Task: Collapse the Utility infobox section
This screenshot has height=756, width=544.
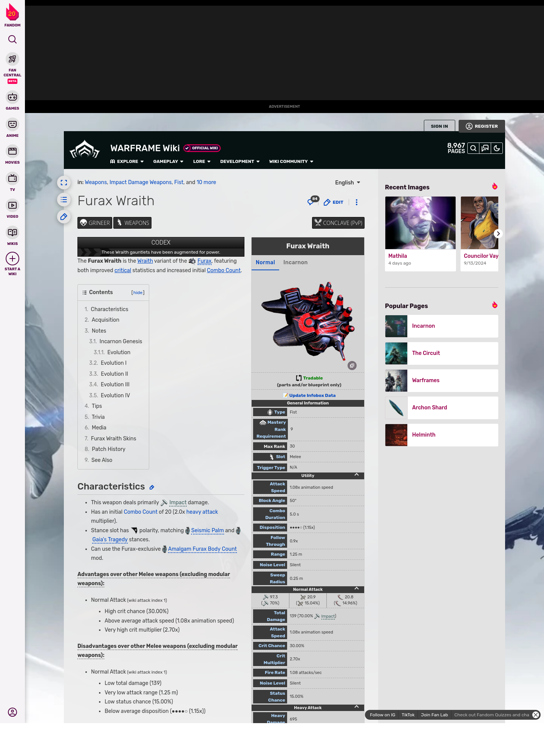Action: (357, 475)
